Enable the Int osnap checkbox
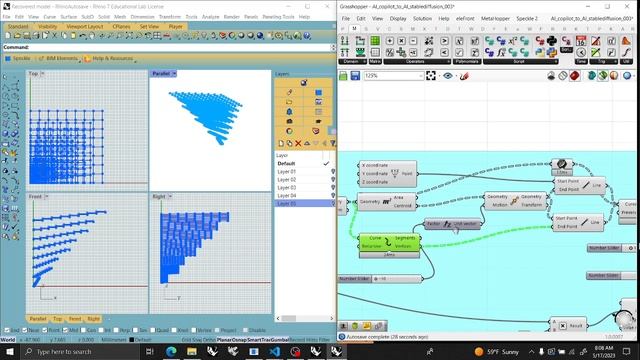This screenshot has height=360, width=640. [100, 330]
